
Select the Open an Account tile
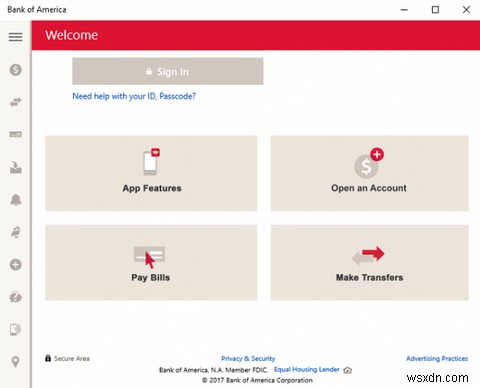pyautogui.click(x=369, y=173)
